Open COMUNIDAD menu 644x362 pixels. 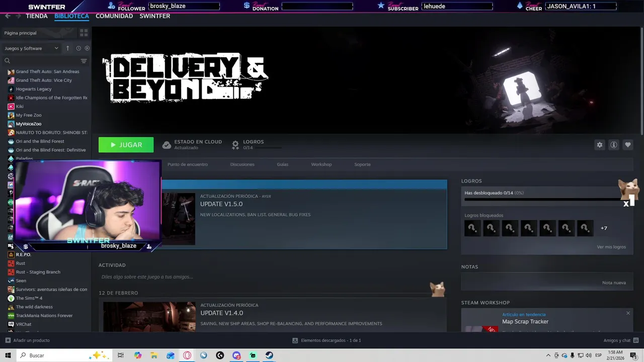coord(114,16)
